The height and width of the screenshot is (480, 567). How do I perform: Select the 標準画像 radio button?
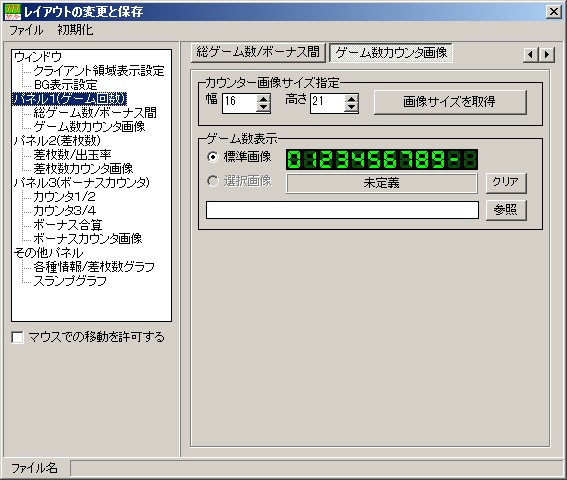(213, 157)
